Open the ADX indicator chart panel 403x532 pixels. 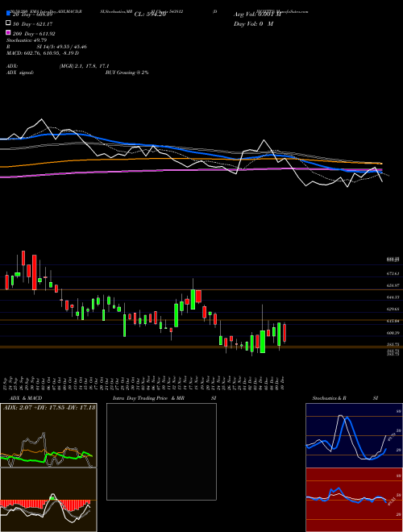coord(48,435)
